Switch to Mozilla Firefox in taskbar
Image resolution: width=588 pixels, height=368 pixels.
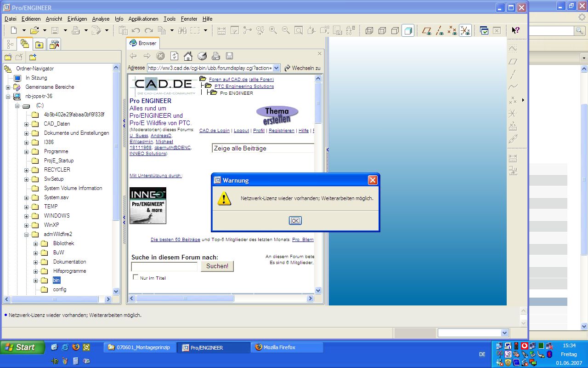[287, 347]
